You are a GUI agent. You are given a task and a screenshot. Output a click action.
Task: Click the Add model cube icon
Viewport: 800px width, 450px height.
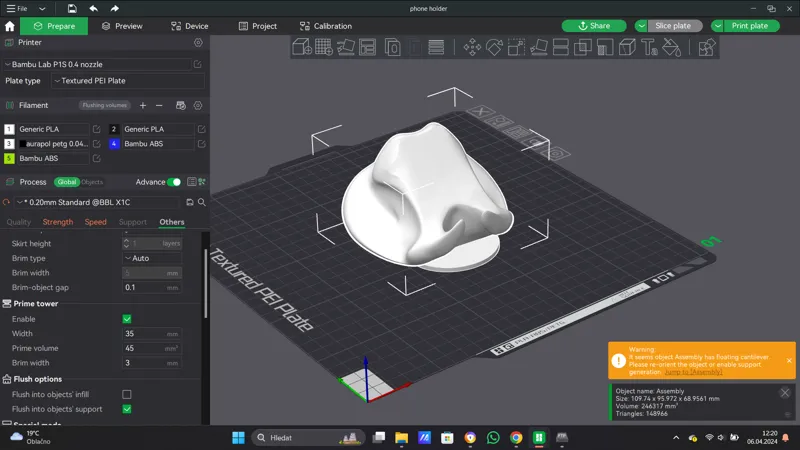point(302,47)
